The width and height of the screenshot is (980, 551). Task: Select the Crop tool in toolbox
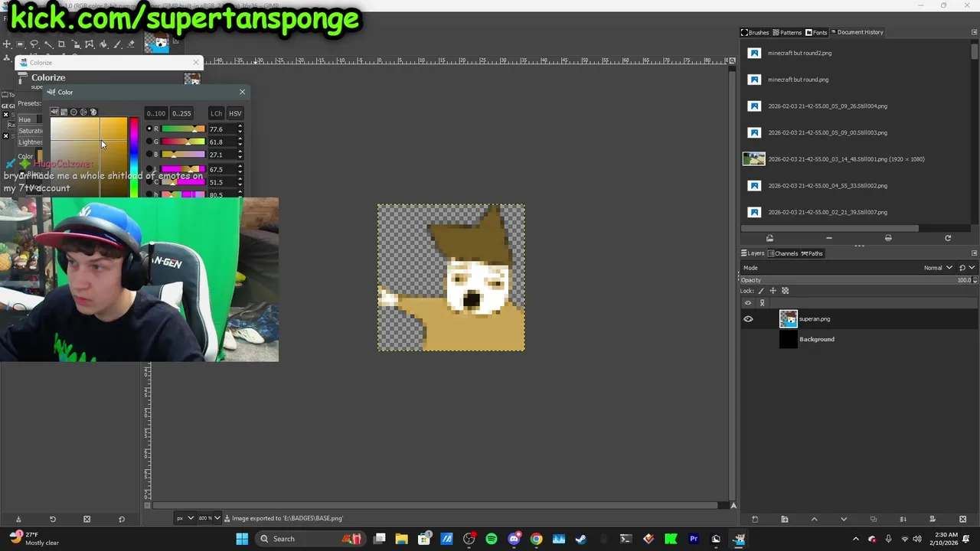[x=61, y=44]
